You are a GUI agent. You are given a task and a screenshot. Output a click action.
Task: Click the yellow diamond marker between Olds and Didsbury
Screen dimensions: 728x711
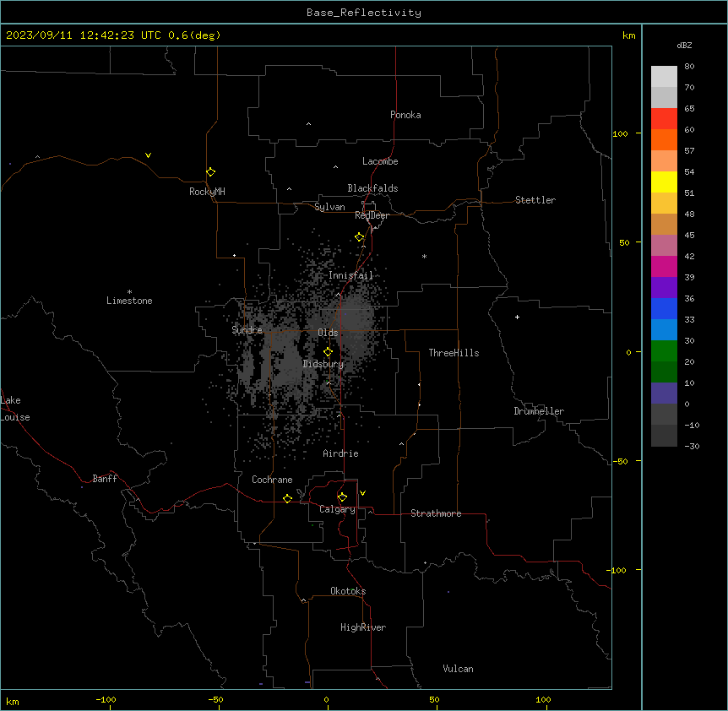pos(328,352)
